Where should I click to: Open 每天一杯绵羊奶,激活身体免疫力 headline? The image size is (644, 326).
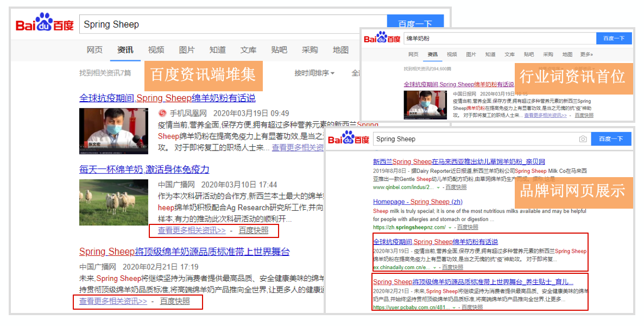144,169
